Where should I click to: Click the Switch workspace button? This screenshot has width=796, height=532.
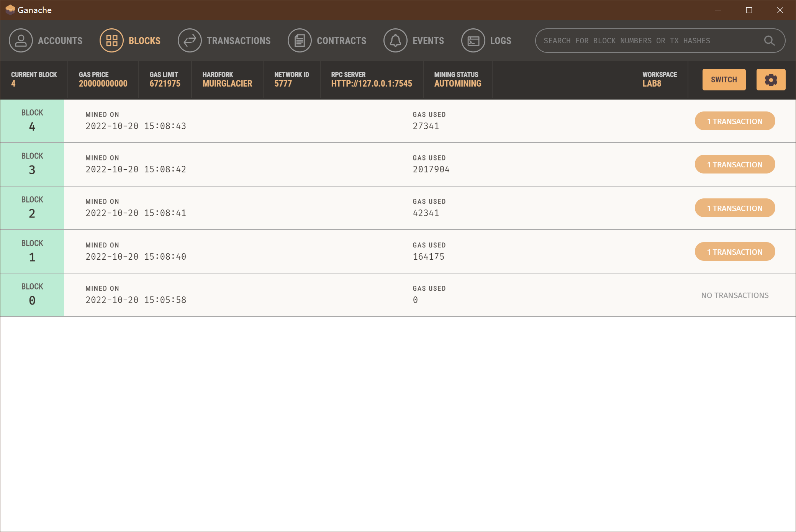pos(724,80)
